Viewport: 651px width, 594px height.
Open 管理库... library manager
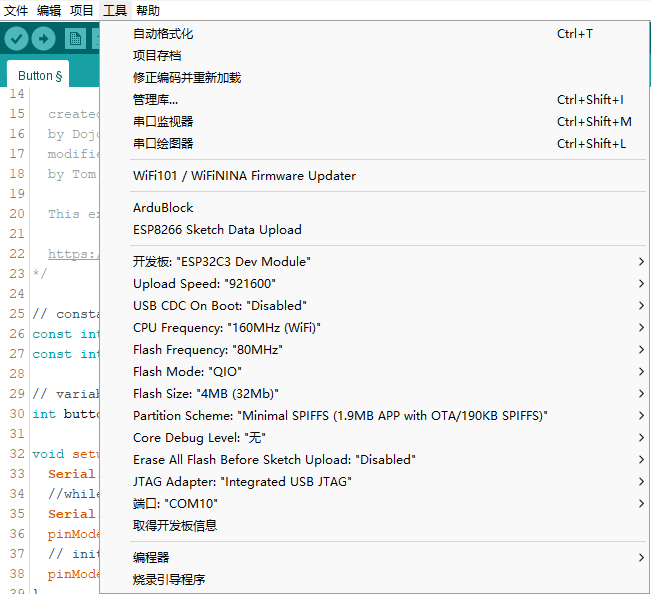click(x=155, y=100)
